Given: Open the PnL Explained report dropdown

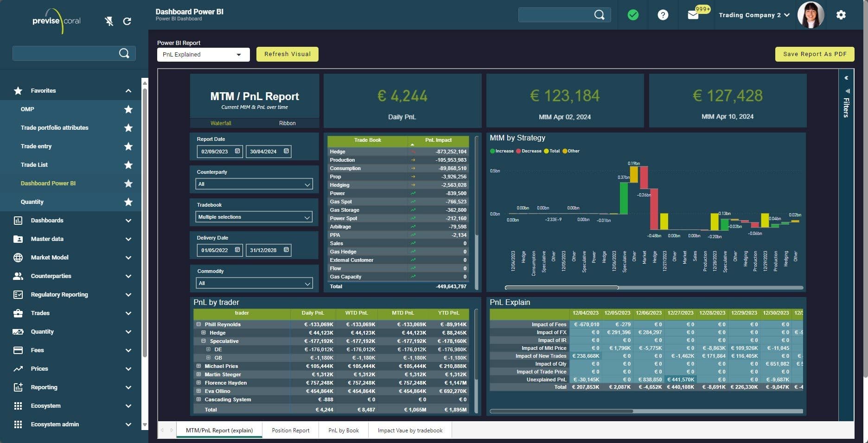Looking at the screenshot, I should [203, 54].
